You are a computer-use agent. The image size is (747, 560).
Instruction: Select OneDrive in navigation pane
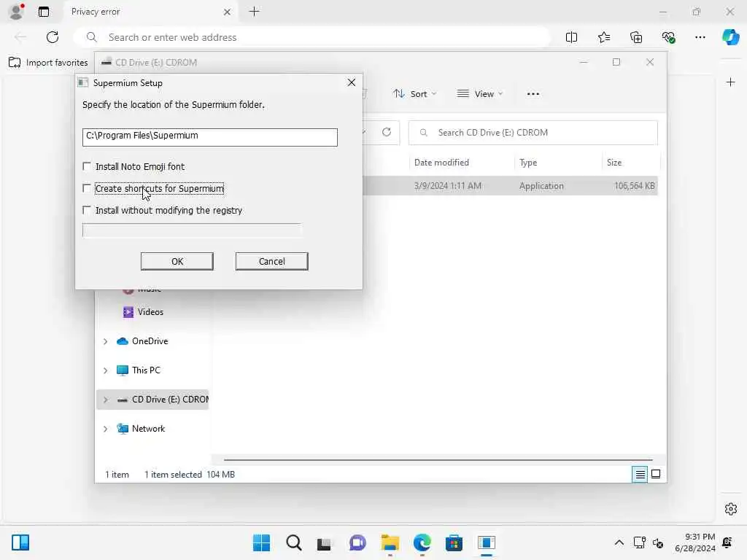click(150, 341)
